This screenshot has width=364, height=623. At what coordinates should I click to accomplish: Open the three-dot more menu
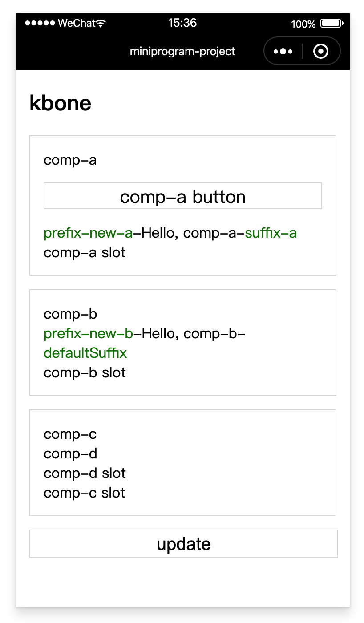pyautogui.click(x=283, y=52)
